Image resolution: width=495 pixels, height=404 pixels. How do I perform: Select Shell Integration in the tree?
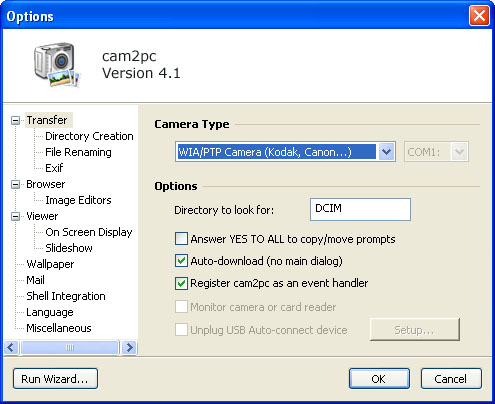click(66, 296)
